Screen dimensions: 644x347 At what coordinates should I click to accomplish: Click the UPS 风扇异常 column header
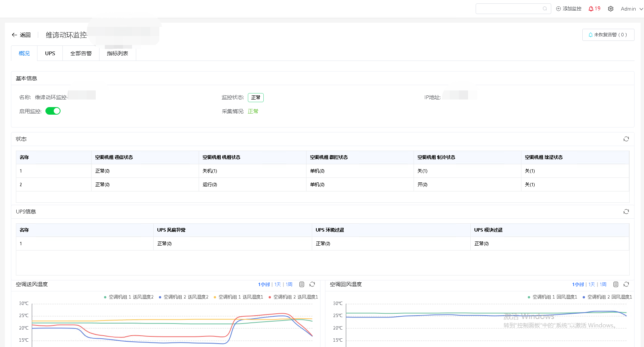pyautogui.click(x=232, y=230)
